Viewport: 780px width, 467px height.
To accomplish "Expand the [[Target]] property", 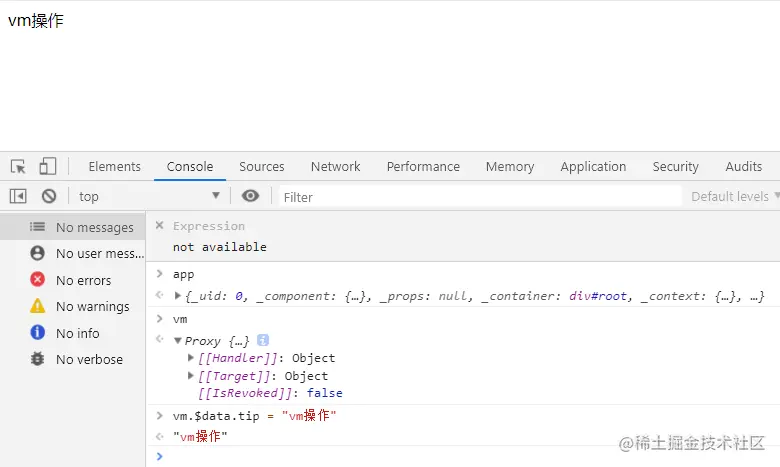I will tap(192, 376).
